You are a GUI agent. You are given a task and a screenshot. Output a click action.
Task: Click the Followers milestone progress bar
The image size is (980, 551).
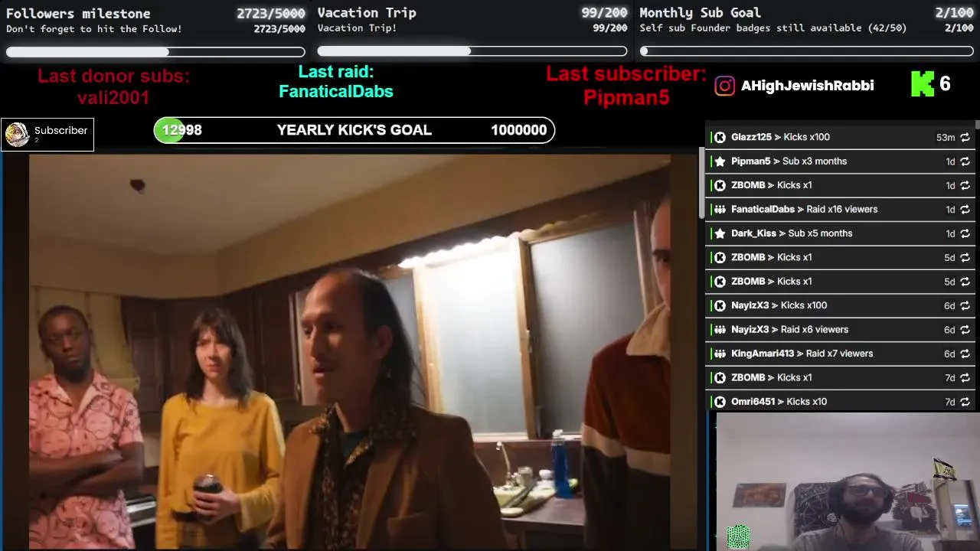click(x=155, y=52)
